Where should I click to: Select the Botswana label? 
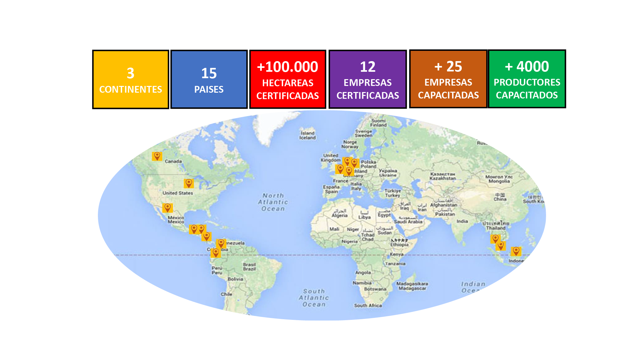point(375,289)
